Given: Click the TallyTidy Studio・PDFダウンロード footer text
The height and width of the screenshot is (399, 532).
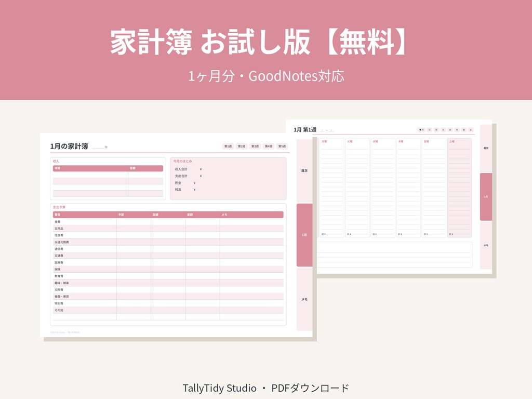Looking at the screenshot, I should [x=266, y=388].
